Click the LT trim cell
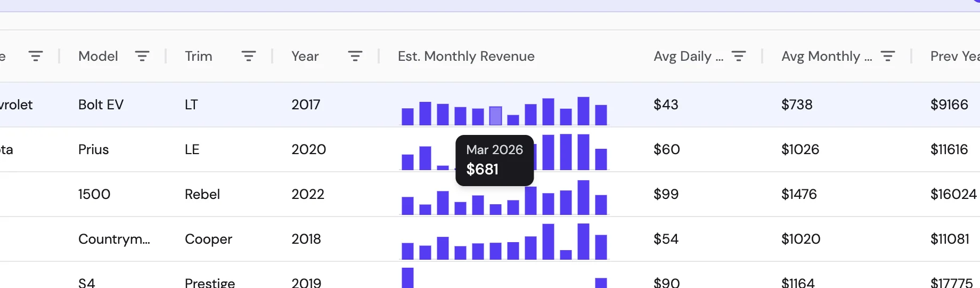The width and height of the screenshot is (980, 288). [x=191, y=105]
